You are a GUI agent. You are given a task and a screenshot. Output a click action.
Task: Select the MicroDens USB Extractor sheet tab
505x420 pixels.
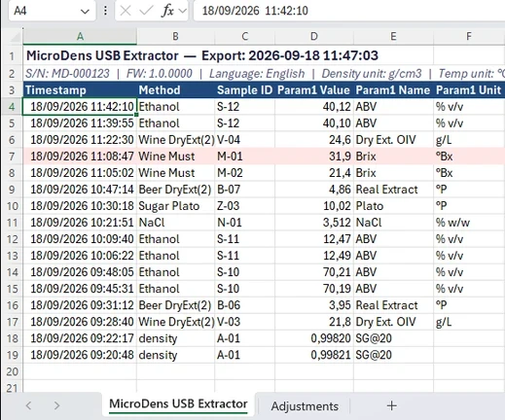coord(178,404)
